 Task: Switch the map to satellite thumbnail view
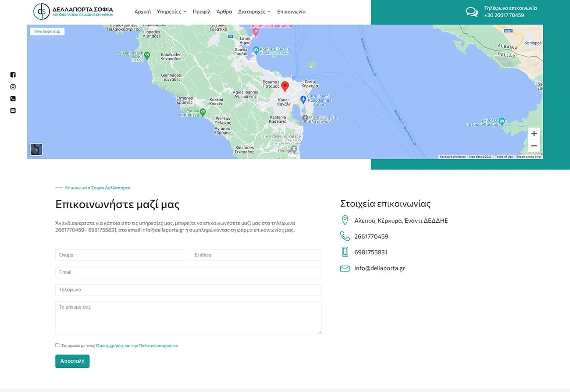pos(36,149)
